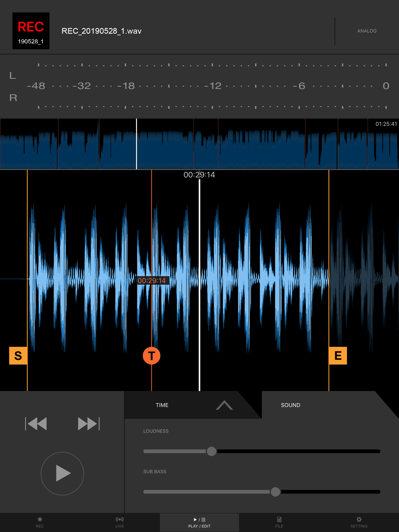The height and width of the screenshot is (532, 399).
Task: Select the SOUND panel tab
Action: click(290, 405)
